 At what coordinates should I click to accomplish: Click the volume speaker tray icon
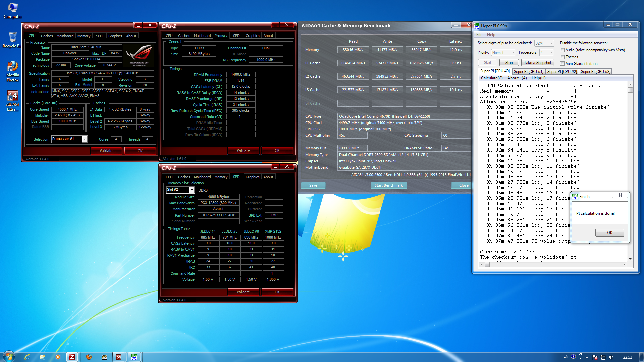coord(611,357)
